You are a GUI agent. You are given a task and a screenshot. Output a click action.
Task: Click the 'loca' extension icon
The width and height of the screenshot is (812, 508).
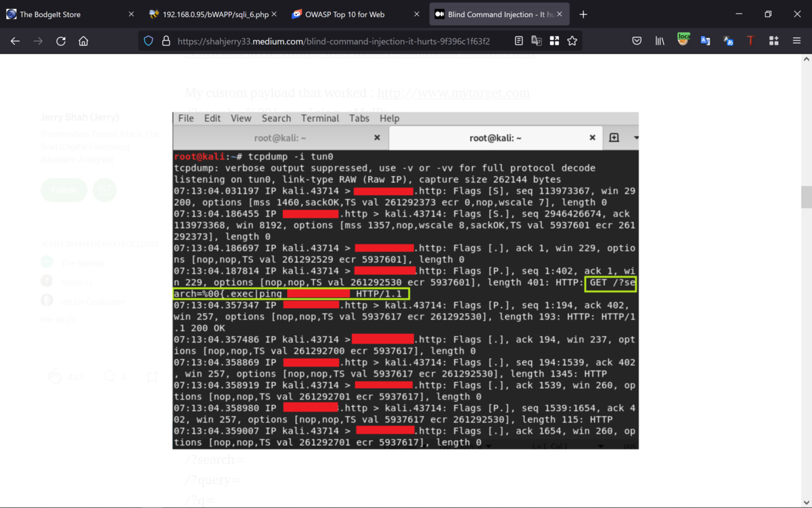click(x=683, y=41)
